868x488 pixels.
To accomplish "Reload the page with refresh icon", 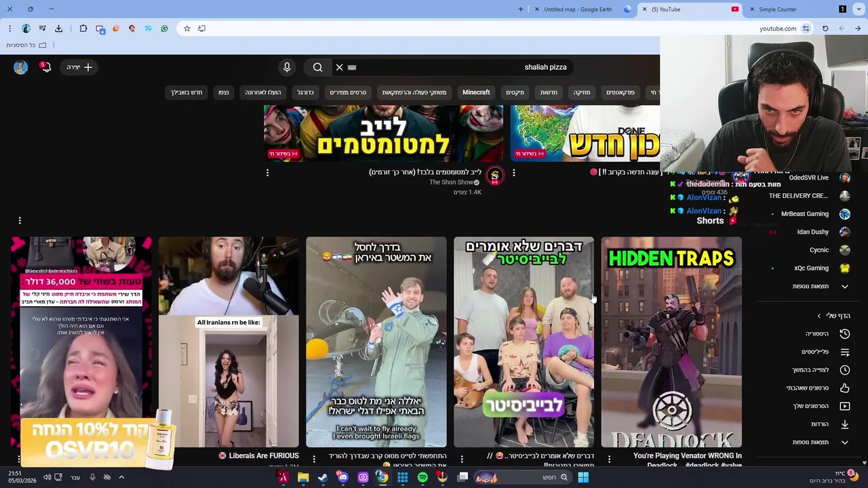I will click(x=825, y=28).
